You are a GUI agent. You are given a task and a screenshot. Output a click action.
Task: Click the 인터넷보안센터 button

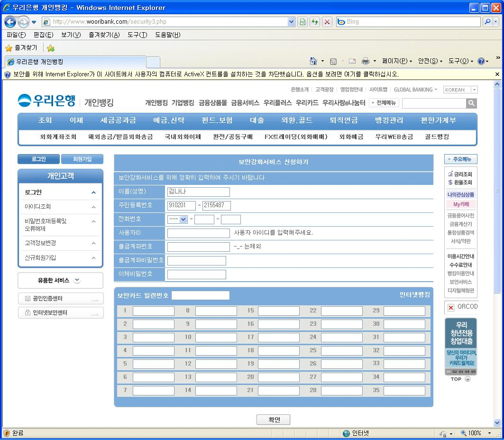click(61, 312)
